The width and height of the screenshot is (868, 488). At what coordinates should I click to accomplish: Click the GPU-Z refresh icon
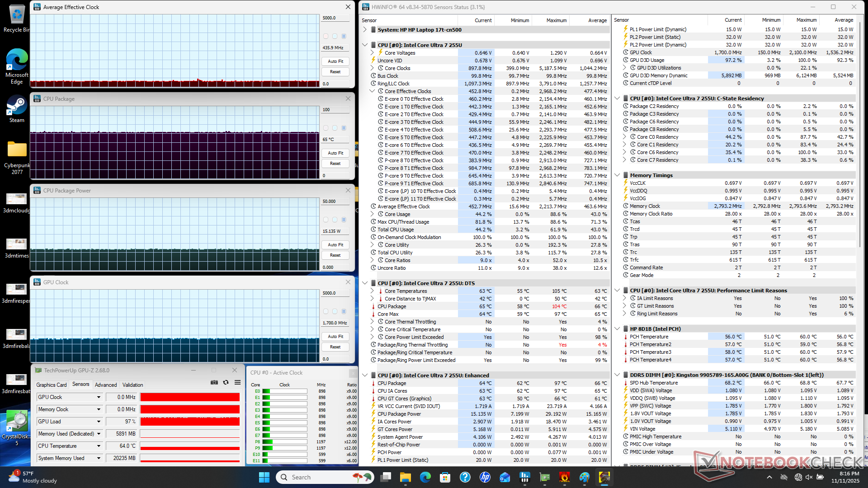coord(226,382)
